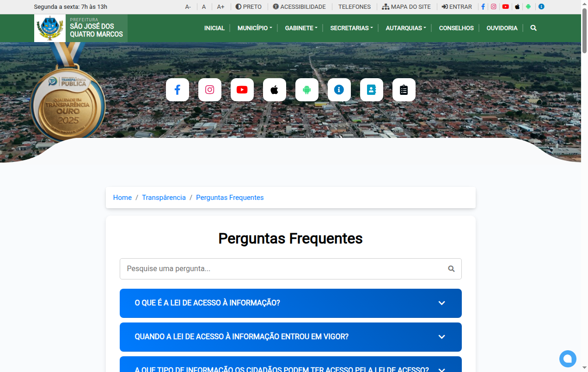The image size is (588, 372).
Task: Reset font size with A
Action: pyautogui.click(x=204, y=7)
